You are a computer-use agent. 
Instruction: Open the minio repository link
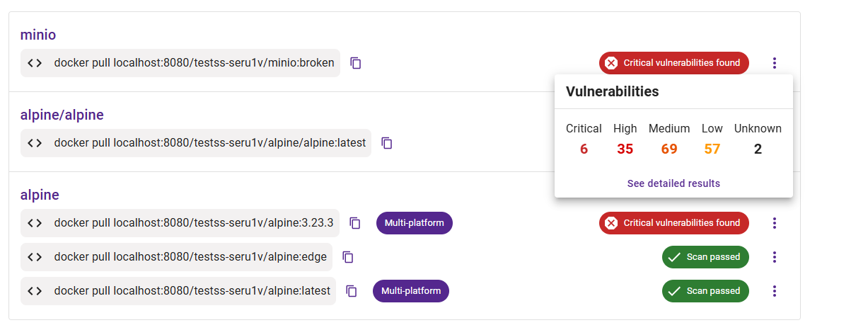(38, 35)
